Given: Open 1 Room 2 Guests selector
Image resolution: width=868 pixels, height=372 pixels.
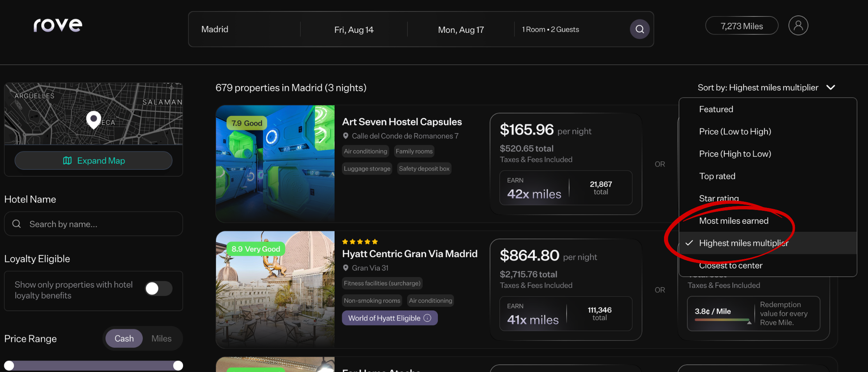Looking at the screenshot, I should (550, 30).
